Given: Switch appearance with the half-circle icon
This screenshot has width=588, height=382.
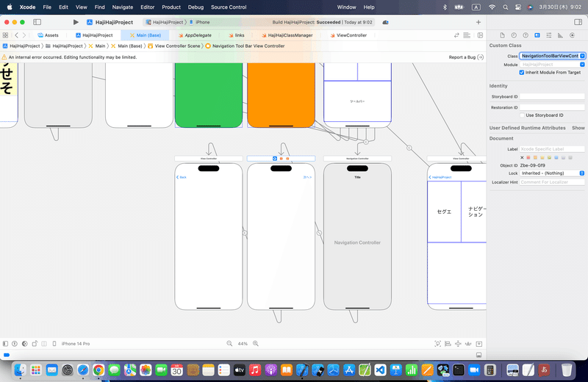Looking at the screenshot, I should (25, 343).
